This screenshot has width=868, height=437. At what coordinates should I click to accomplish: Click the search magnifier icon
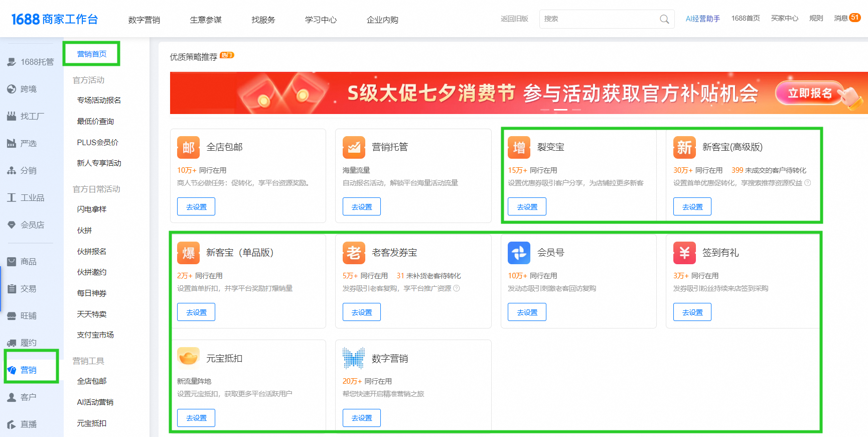[664, 19]
